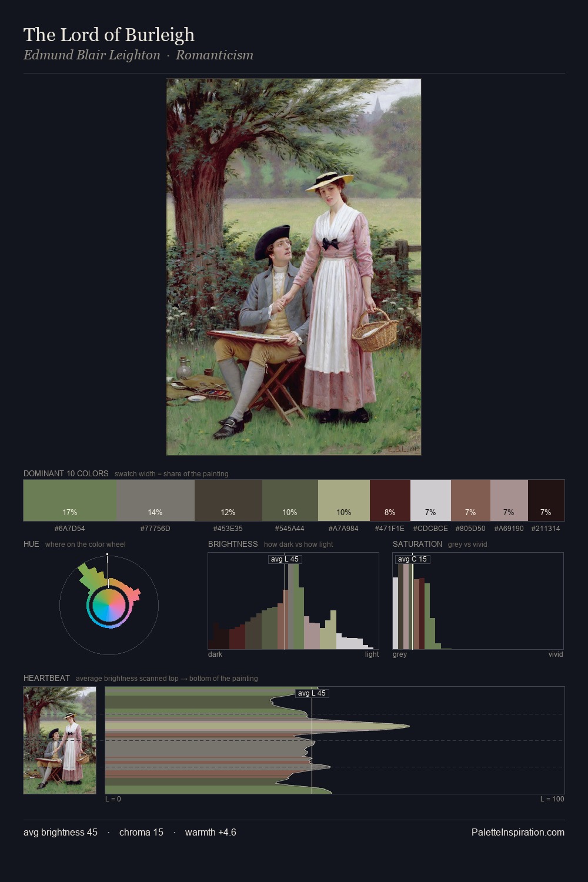The height and width of the screenshot is (882, 588).
Task: Click the title The Lord of Burleigh
Action: point(109,35)
